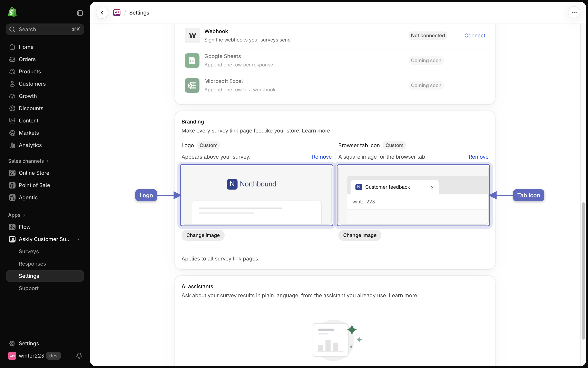Click the Northbound logo preview
Viewport: 588px width, 368px height.
click(252, 184)
